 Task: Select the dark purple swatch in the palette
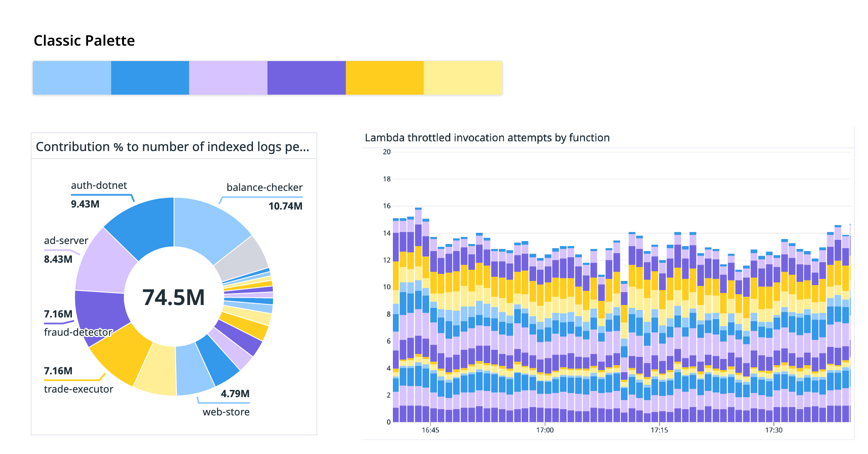[306, 78]
